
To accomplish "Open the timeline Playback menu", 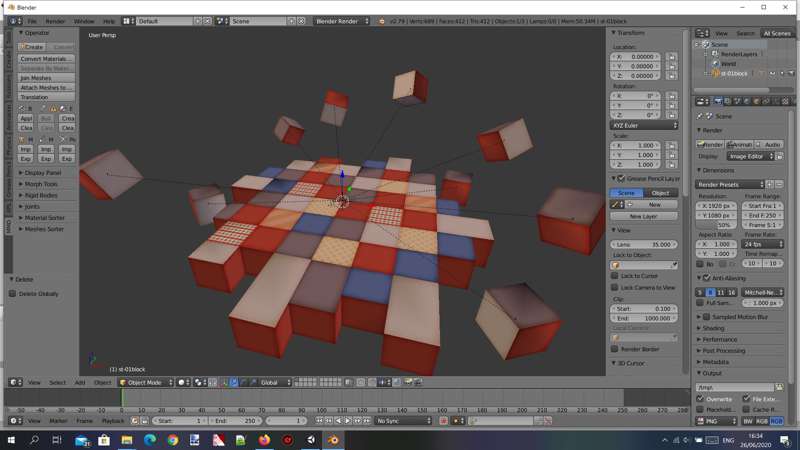I will tap(113, 421).
